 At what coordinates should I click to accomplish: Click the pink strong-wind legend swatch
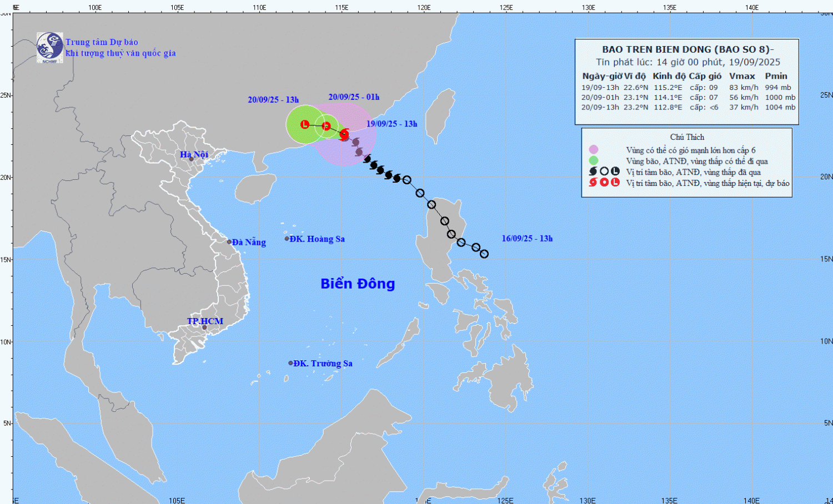[x=594, y=150]
